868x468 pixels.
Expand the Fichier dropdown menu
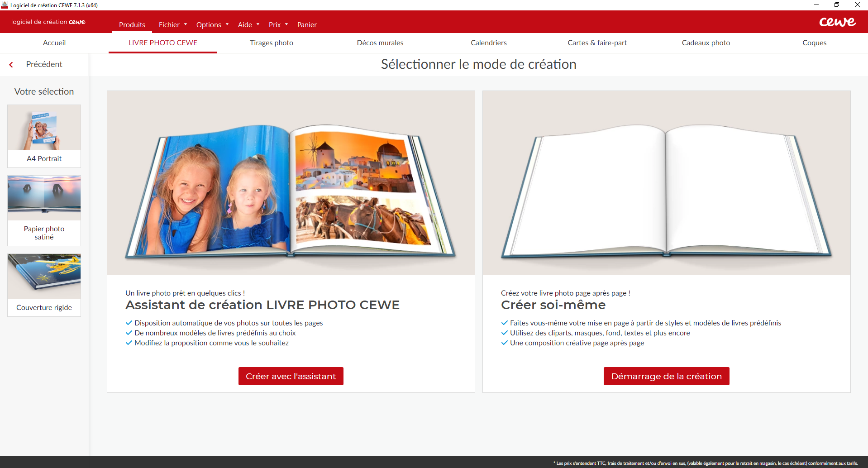(169, 24)
